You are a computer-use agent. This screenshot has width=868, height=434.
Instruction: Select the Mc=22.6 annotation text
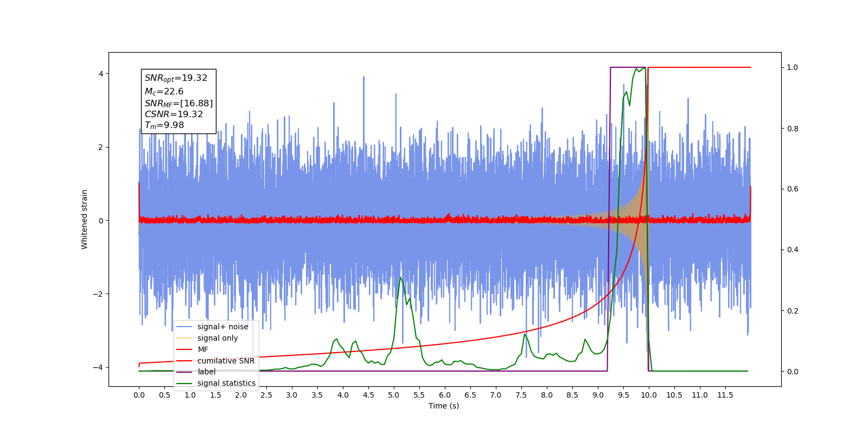click(x=164, y=92)
